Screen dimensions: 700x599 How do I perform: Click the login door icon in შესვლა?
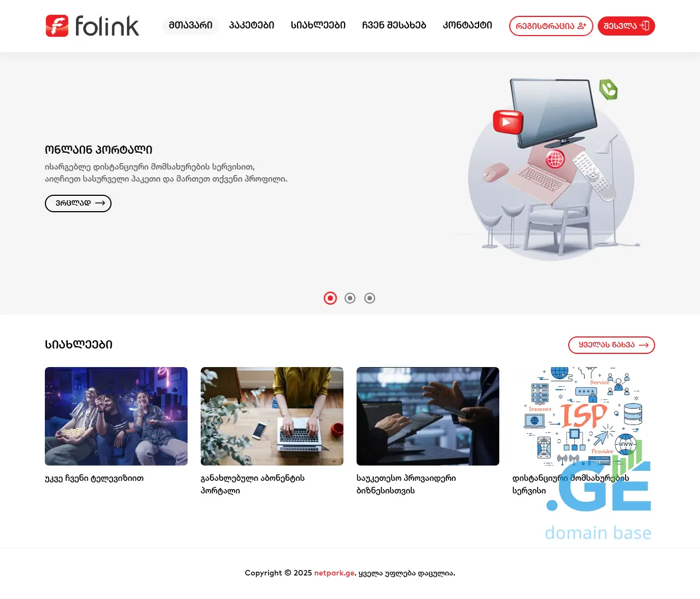(x=644, y=26)
